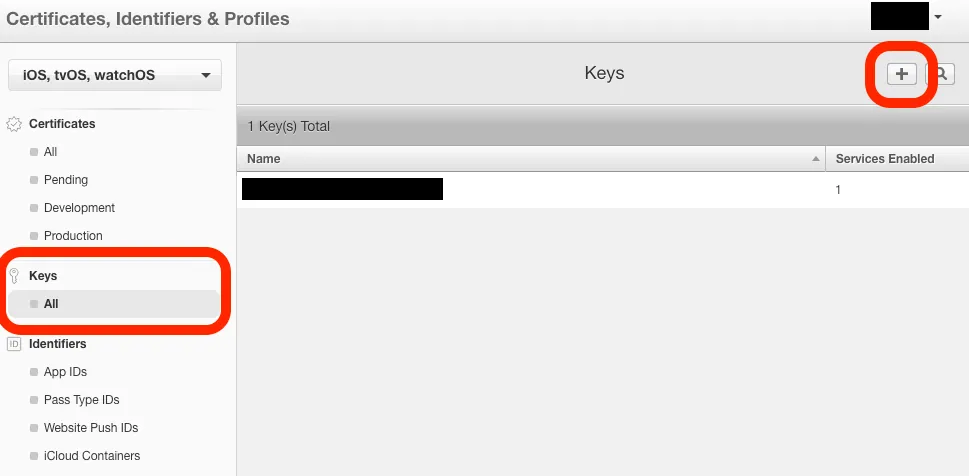Click the plus icon to add key
Screen dimensions: 969x476
coord(902,74)
